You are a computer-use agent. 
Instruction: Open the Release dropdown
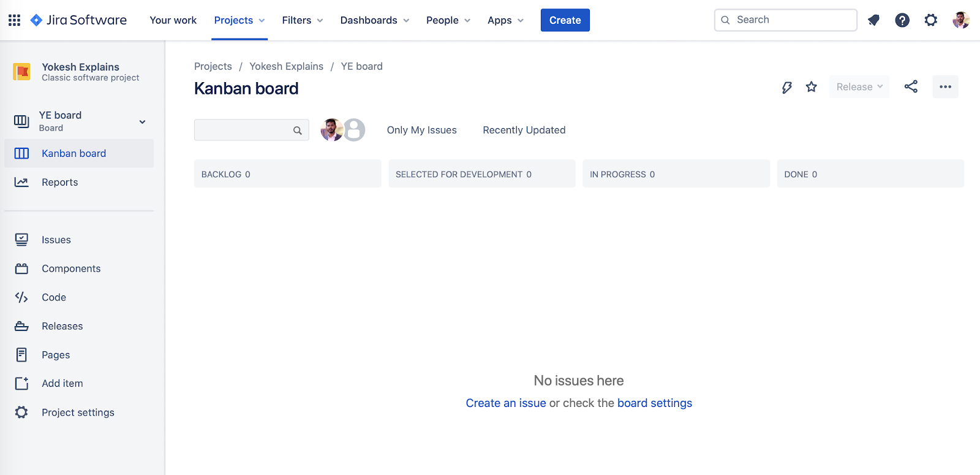(x=859, y=87)
